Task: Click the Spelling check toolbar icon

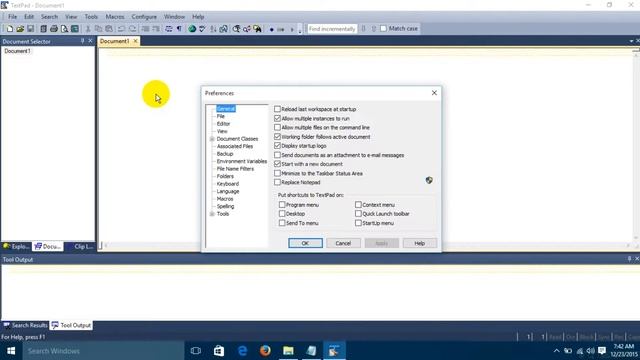Action: tap(202, 29)
